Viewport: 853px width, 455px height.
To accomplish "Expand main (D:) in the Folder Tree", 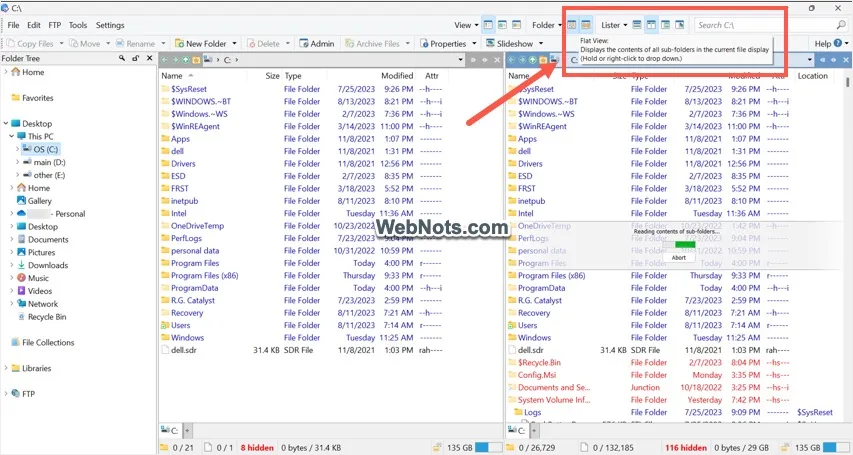I will (17, 162).
